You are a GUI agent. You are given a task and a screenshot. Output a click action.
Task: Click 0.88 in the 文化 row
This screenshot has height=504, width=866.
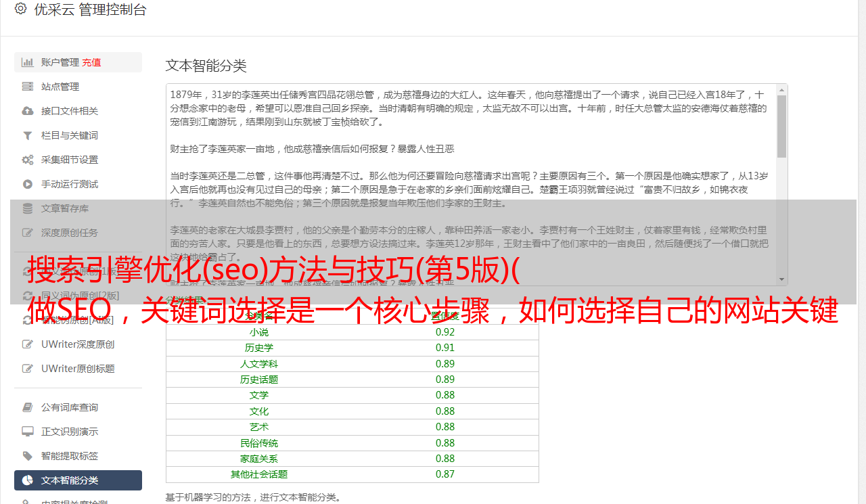[x=445, y=411]
